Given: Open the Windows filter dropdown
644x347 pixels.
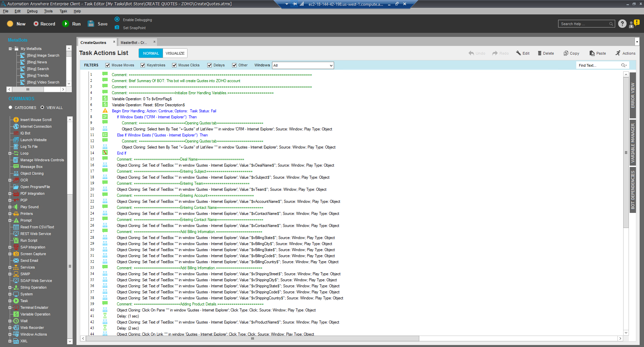Looking at the screenshot, I should point(303,65).
